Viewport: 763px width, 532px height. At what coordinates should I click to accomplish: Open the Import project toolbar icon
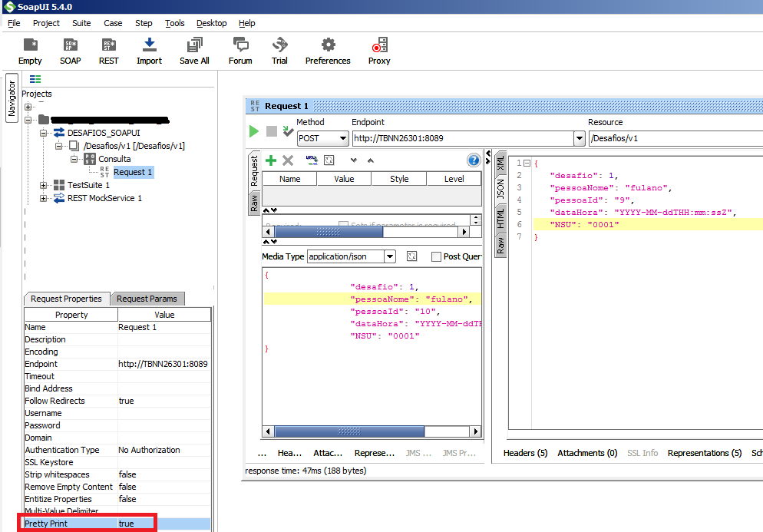(x=149, y=51)
